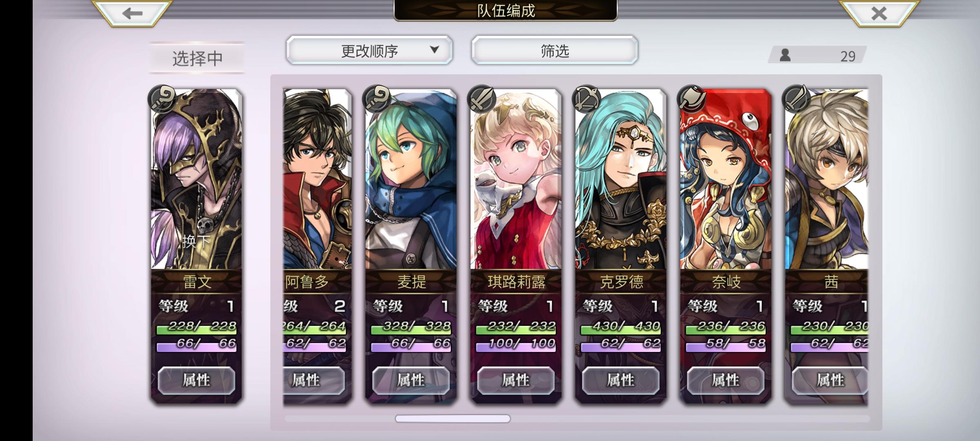Click the 选择中 selection label
Screen dimensions: 980x441
pyautogui.click(x=197, y=58)
